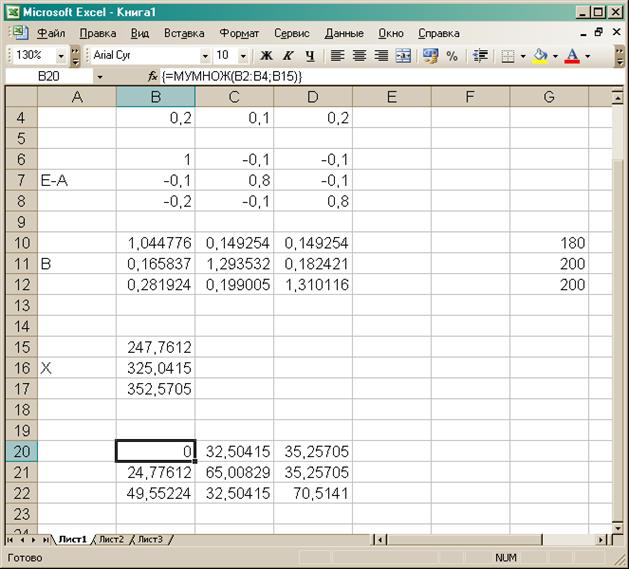Open the Справка menu

(438, 33)
